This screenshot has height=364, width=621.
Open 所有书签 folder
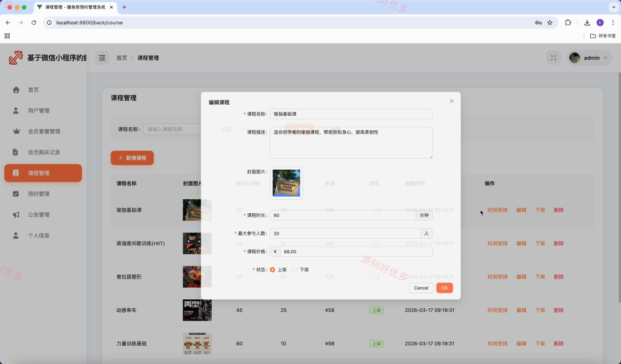tap(603, 36)
